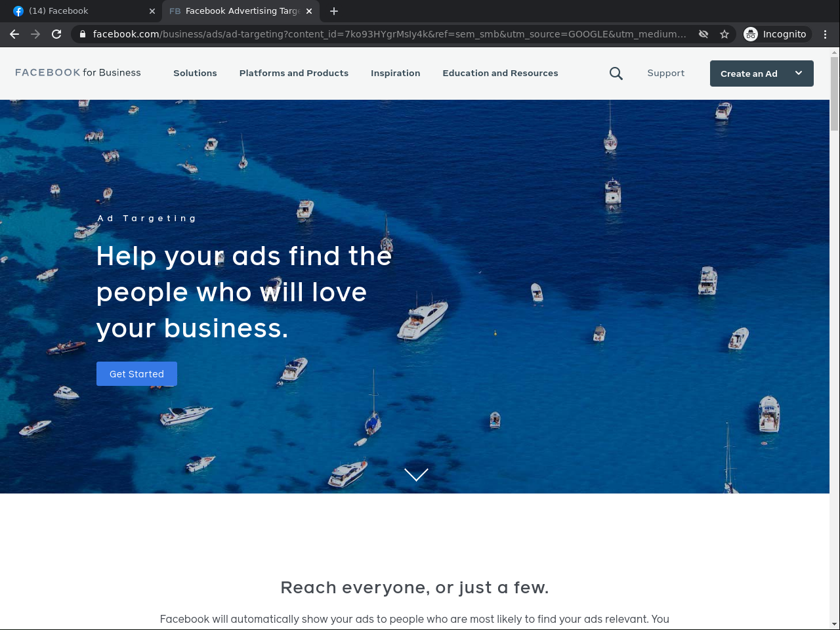The height and width of the screenshot is (630, 840).
Task: Go to the Support page
Action: pyautogui.click(x=666, y=73)
